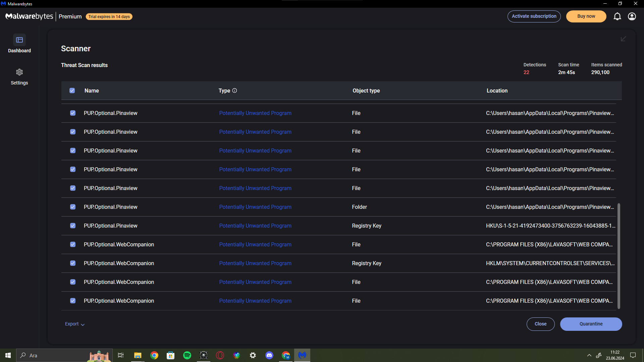This screenshot has height=362, width=644.
Task: Click the Activate subscription button
Action: [x=534, y=16]
